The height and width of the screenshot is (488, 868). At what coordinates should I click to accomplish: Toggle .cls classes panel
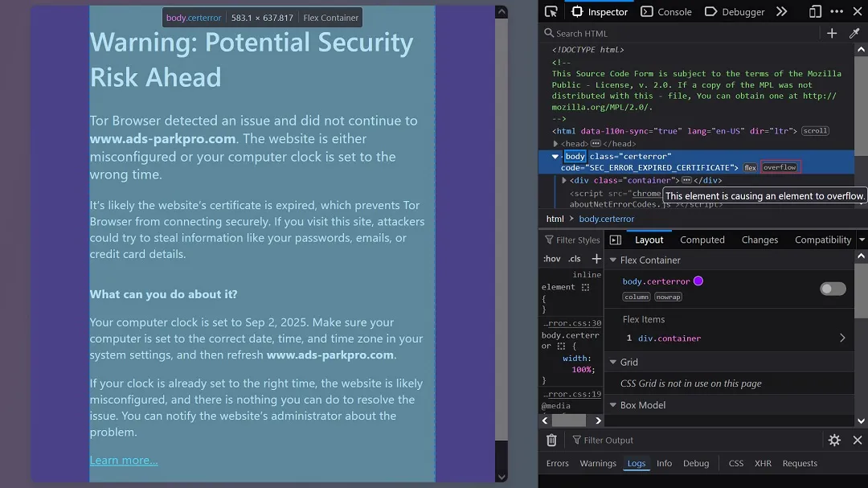(575, 259)
